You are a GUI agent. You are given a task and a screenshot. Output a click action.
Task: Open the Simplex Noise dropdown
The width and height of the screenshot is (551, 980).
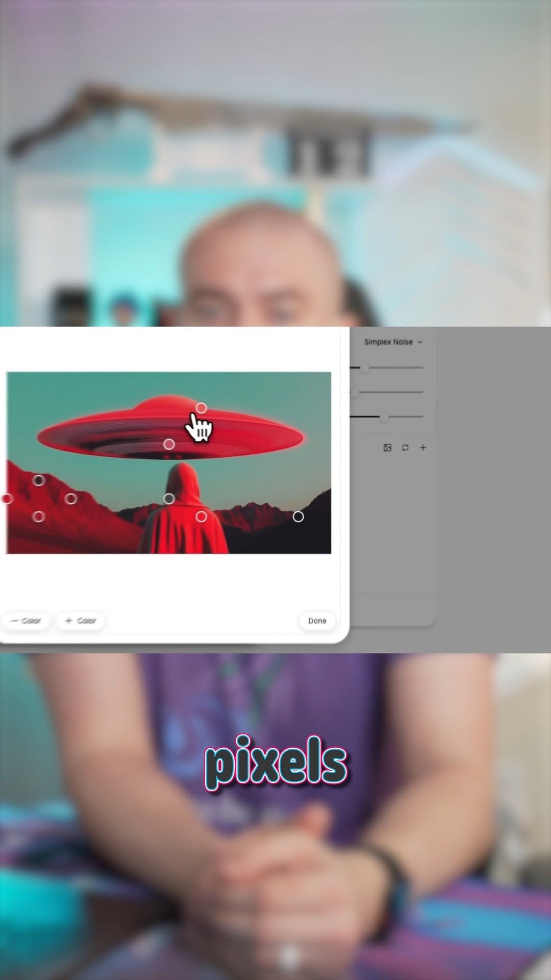393,342
